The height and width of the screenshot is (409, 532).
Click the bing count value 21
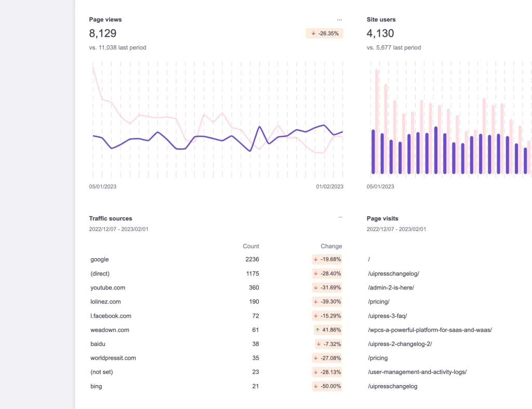coord(256,386)
